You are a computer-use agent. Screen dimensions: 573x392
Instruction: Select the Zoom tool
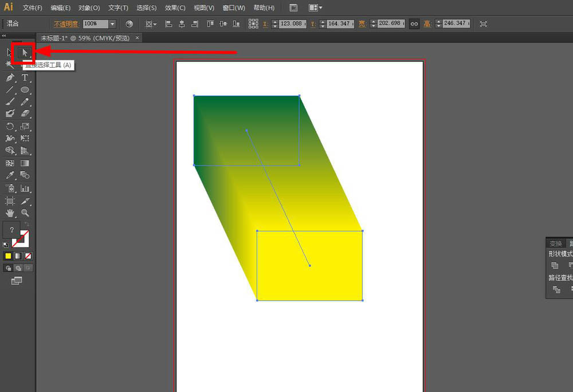24,213
